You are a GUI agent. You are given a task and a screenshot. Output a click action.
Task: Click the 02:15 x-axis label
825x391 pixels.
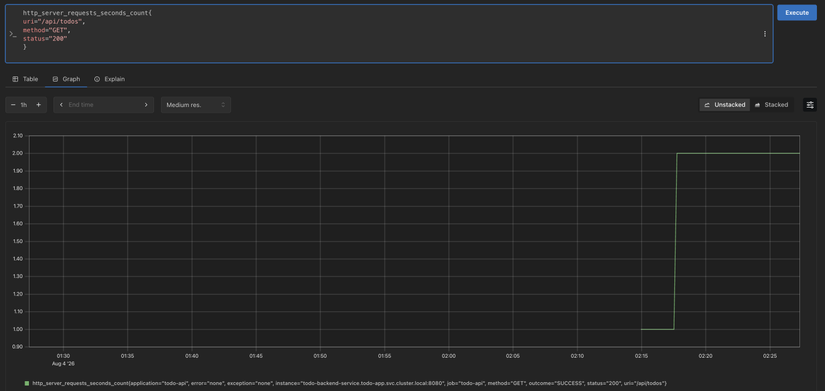pos(641,355)
